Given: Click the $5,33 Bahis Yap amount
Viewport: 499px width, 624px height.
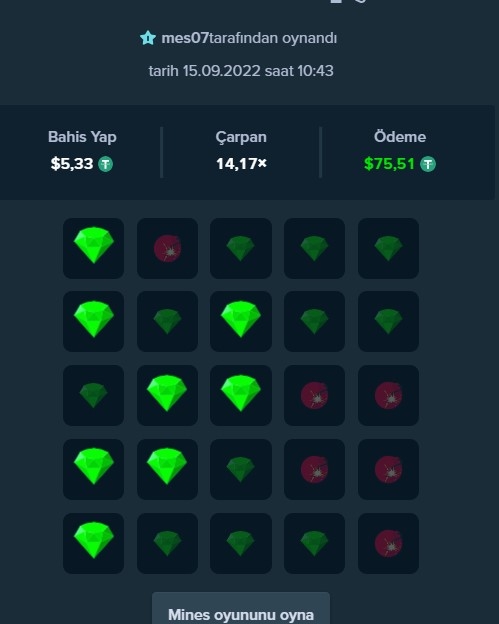Looking at the screenshot, I should 72,164.
